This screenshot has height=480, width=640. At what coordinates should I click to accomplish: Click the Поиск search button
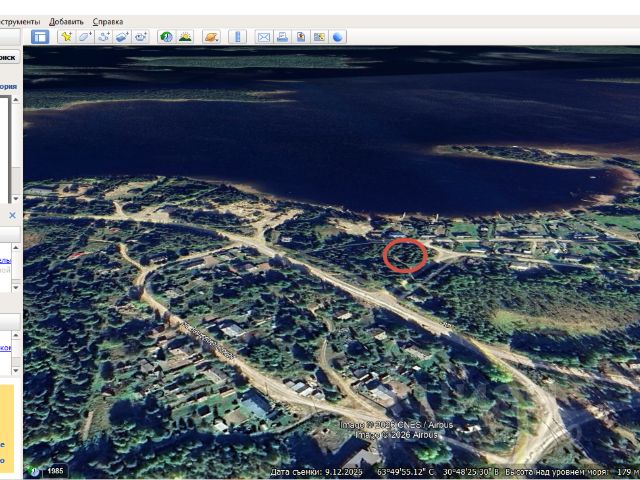[7, 58]
